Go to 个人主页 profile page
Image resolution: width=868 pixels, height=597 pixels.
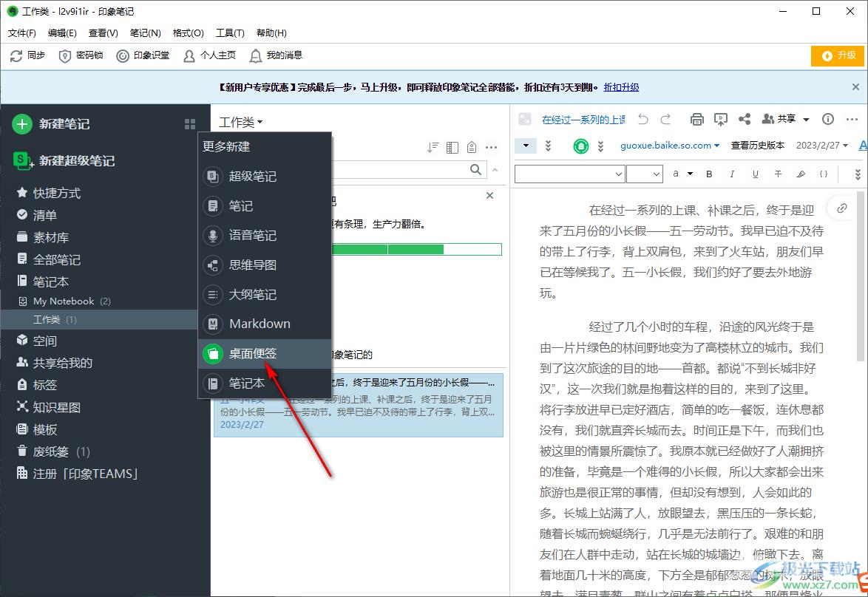209,55
